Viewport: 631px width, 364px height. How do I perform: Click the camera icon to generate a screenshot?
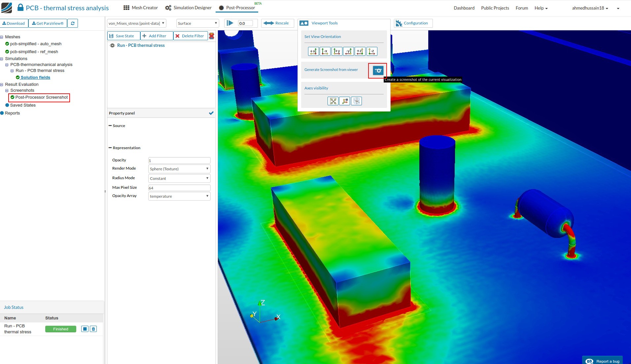[378, 70]
